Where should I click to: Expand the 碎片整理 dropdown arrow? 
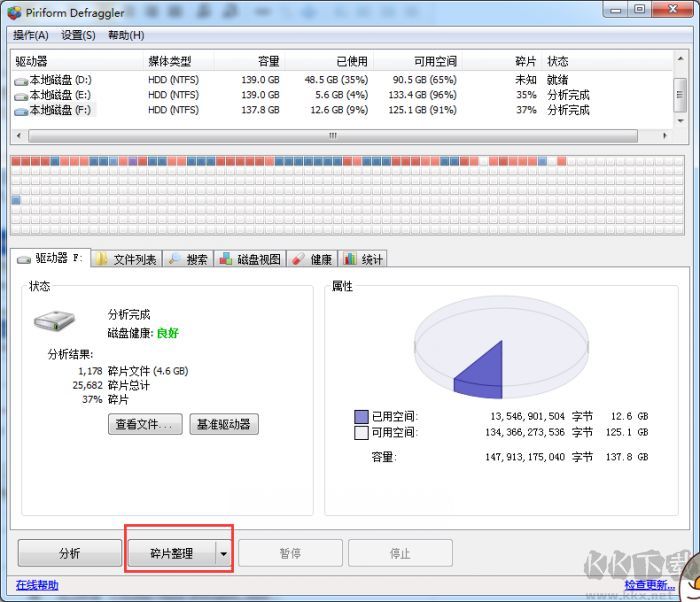(x=224, y=553)
